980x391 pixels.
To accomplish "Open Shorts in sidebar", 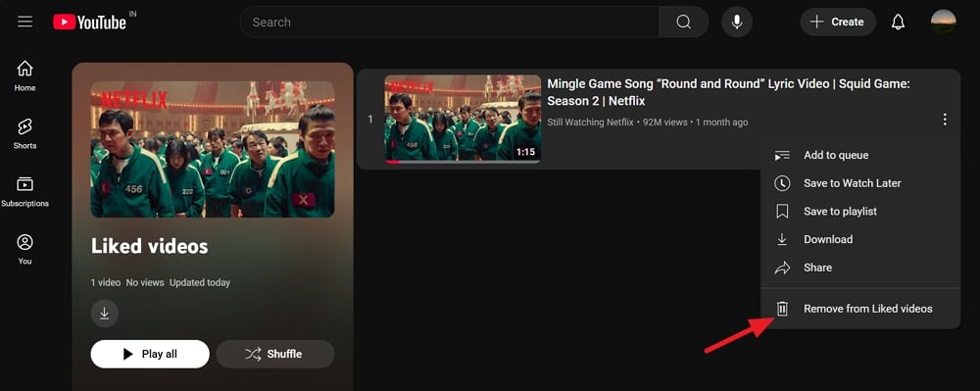I will tap(25, 133).
